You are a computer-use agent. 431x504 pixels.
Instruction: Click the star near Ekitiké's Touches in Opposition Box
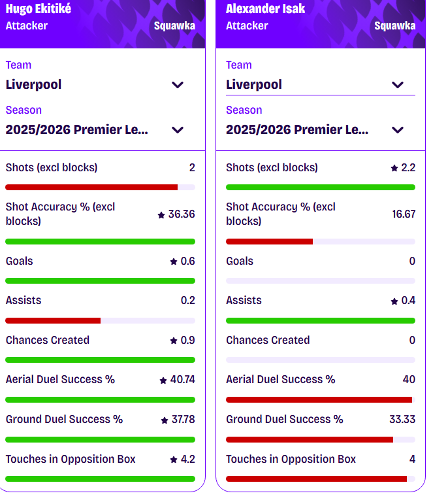pos(174,460)
